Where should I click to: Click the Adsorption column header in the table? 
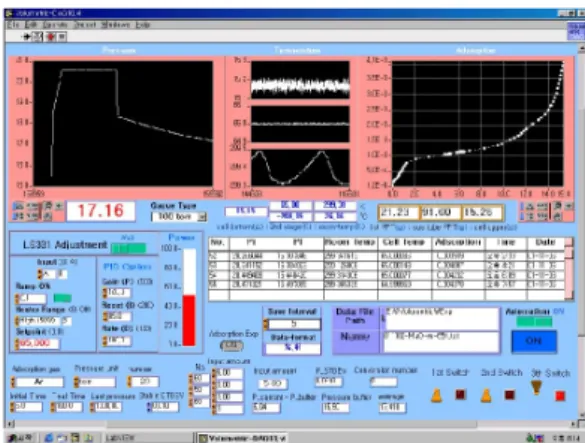click(x=458, y=243)
